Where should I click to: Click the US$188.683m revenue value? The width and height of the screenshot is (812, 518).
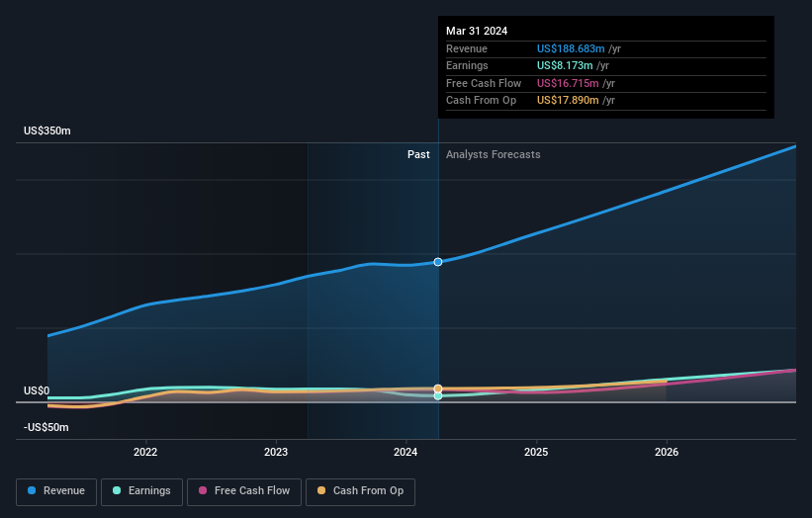tap(571, 48)
